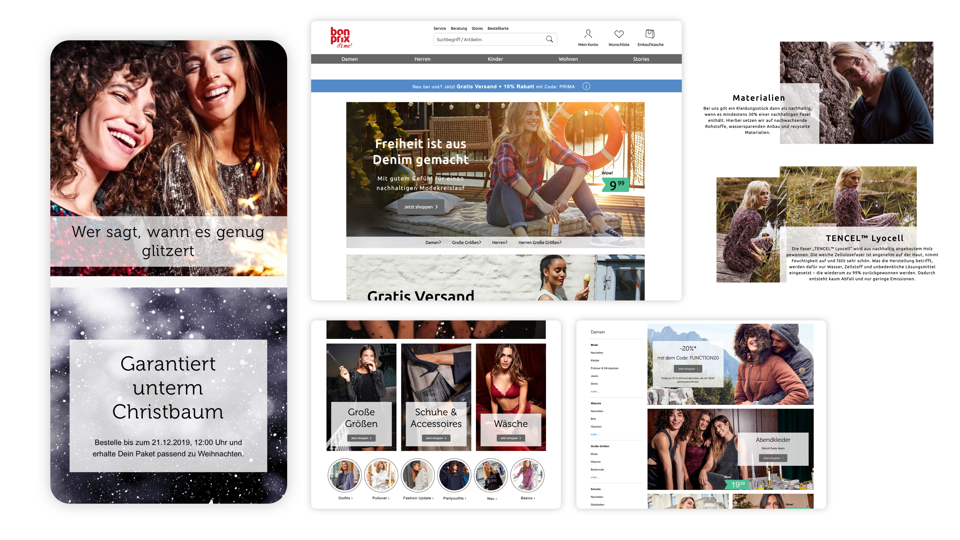Viewport: 960px width, 540px height.
Task: Click the 9,99 price tag on denim banner
Action: point(617,184)
